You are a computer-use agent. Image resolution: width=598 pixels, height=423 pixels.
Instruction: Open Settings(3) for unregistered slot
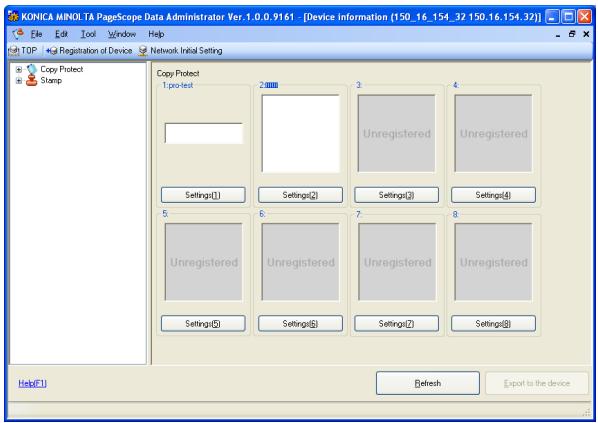point(396,195)
